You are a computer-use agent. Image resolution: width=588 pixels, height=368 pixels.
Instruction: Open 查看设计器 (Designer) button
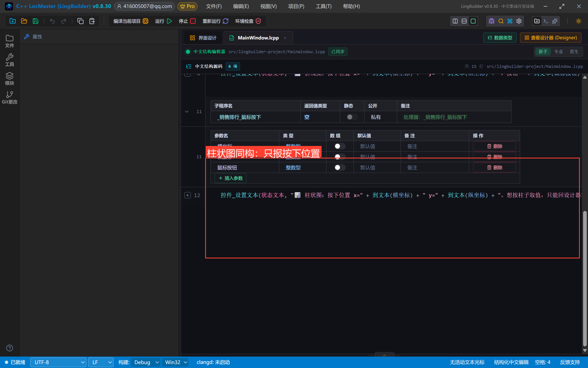pos(551,38)
